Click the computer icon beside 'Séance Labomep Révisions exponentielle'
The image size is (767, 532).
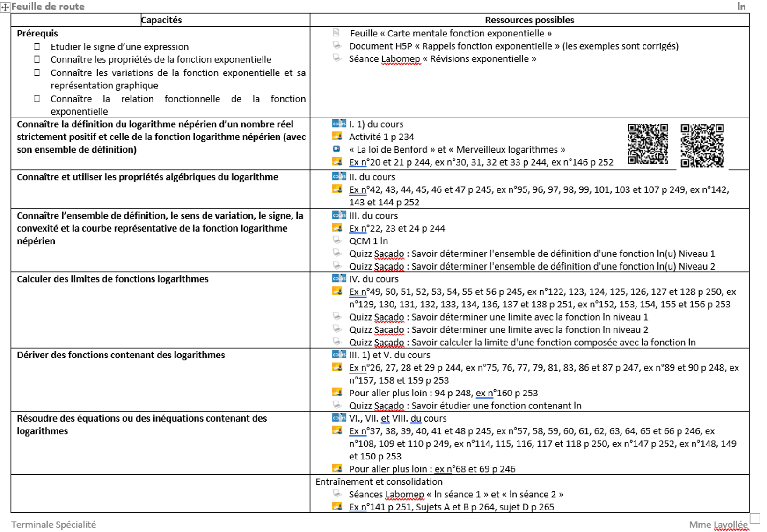tap(337, 58)
